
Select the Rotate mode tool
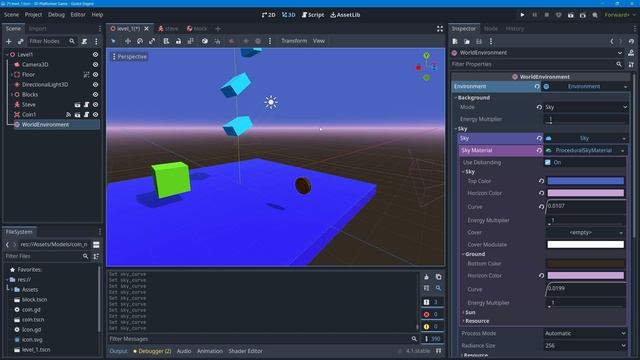[x=140, y=41]
